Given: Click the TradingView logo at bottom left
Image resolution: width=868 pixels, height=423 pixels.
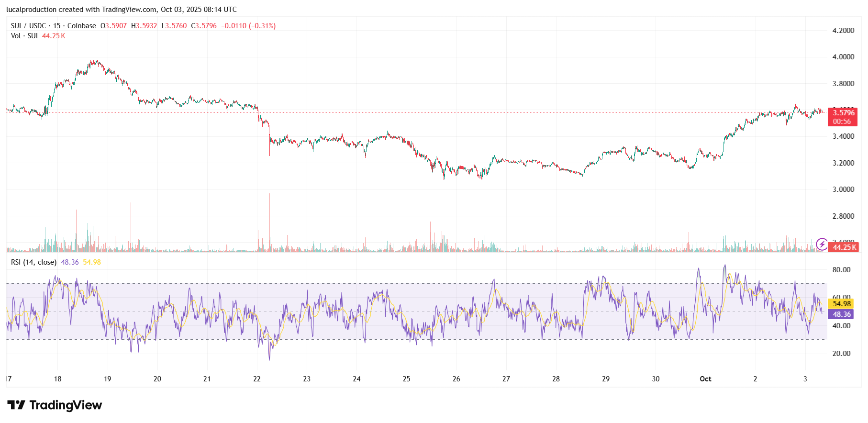Looking at the screenshot, I should (x=55, y=405).
